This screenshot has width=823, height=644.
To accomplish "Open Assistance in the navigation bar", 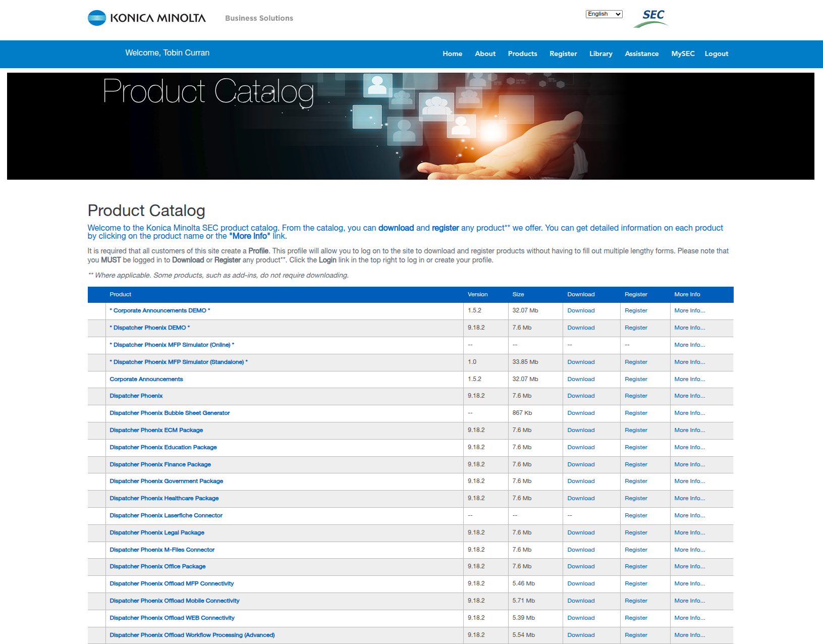I will (641, 53).
